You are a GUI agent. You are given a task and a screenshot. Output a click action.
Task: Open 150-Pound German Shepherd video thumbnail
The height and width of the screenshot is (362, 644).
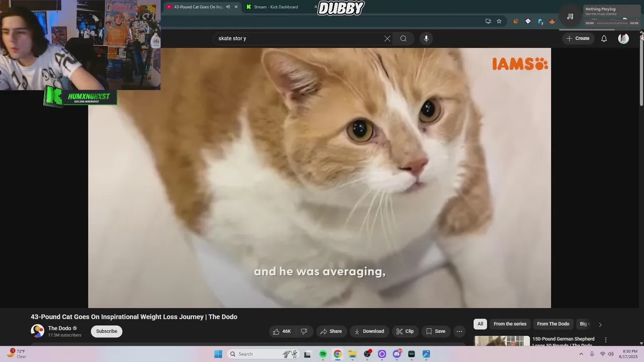502,341
